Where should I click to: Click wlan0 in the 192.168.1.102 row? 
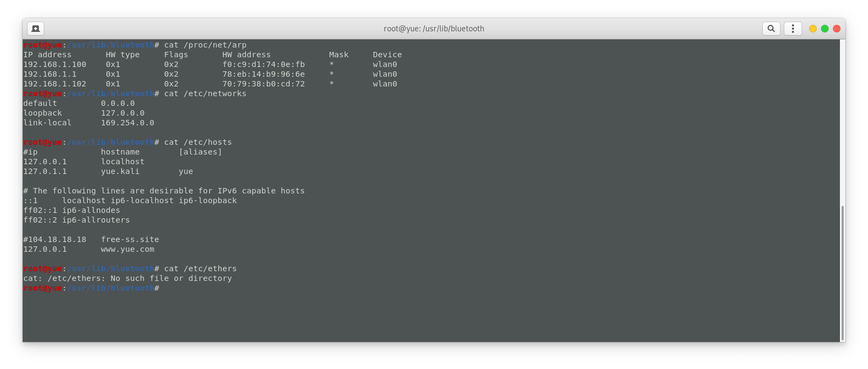pyautogui.click(x=385, y=84)
